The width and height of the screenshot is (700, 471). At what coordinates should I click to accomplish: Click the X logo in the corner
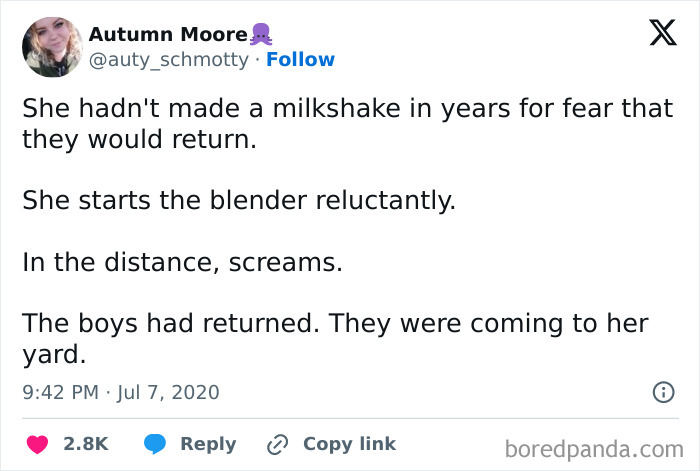click(656, 35)
